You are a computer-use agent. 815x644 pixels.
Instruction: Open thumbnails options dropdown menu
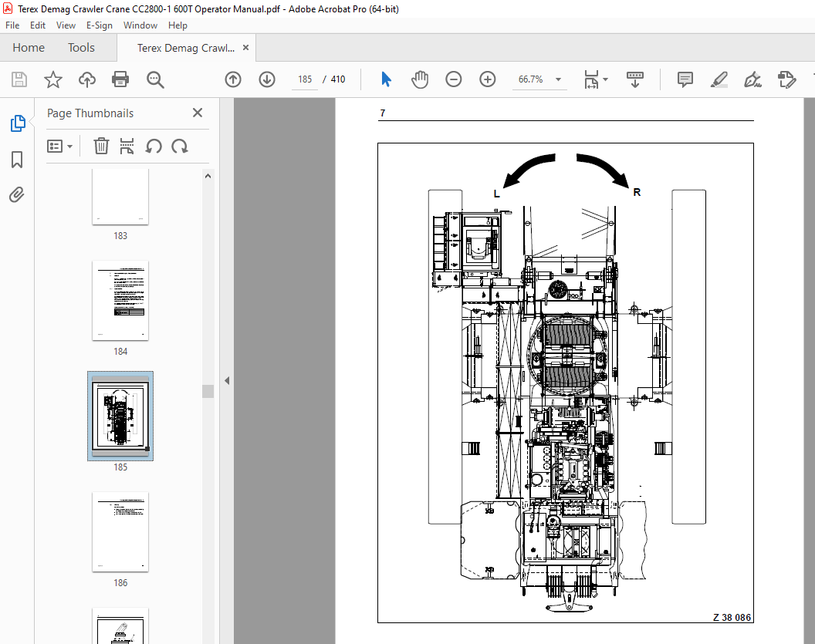pos(59,146)
